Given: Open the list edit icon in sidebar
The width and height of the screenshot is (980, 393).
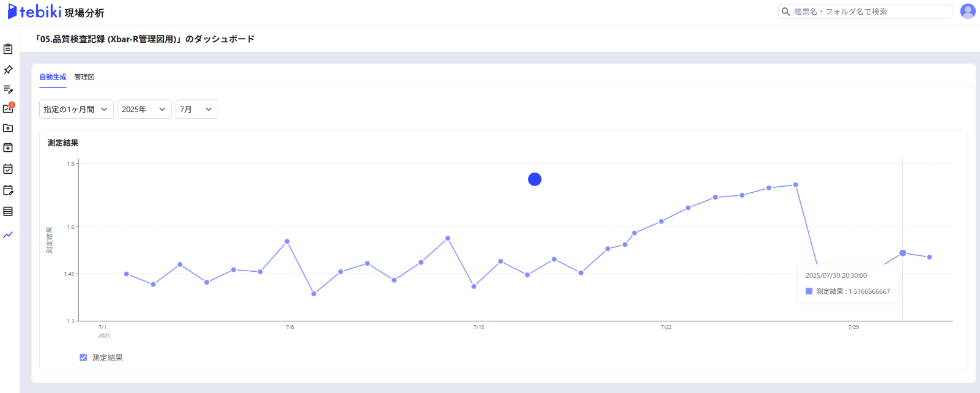Looking at the screenshot, I should pyautogui.click(x=8, y=89).
